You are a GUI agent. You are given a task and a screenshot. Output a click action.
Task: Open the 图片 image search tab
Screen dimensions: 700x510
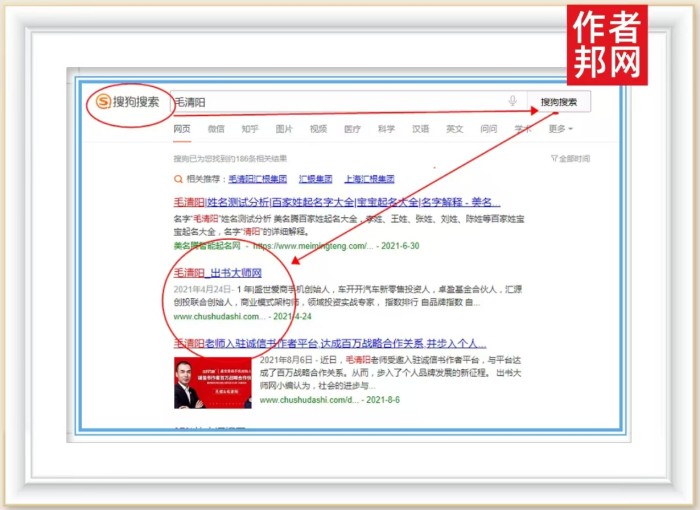(284, 129)
